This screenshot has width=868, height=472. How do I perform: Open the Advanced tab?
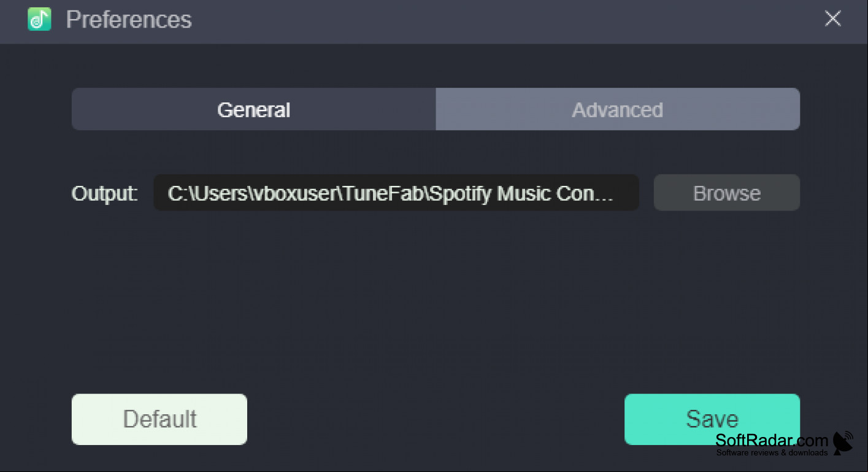(618, 109)
